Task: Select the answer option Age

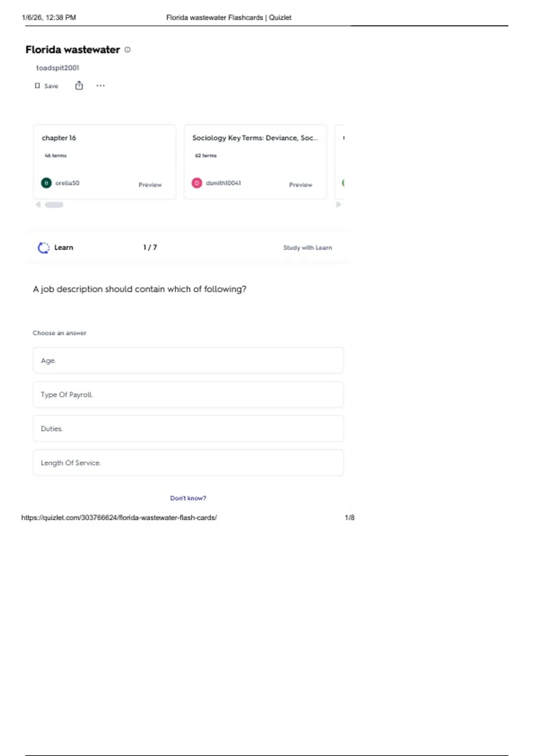Action: [188, 361]
